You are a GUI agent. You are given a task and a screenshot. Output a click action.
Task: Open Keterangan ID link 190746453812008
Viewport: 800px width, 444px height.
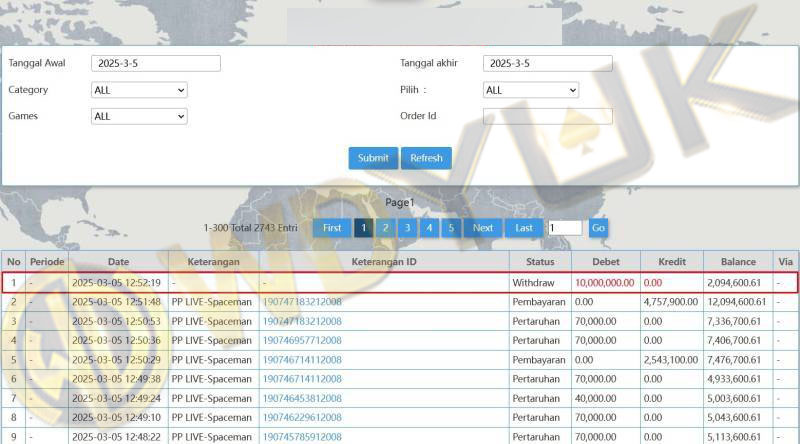pos(302,398)
